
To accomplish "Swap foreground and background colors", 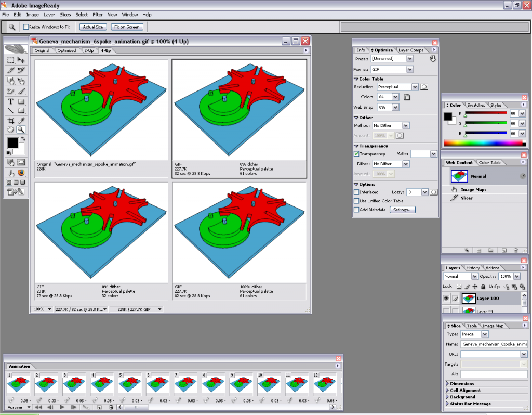I will [x=23, y=138].
